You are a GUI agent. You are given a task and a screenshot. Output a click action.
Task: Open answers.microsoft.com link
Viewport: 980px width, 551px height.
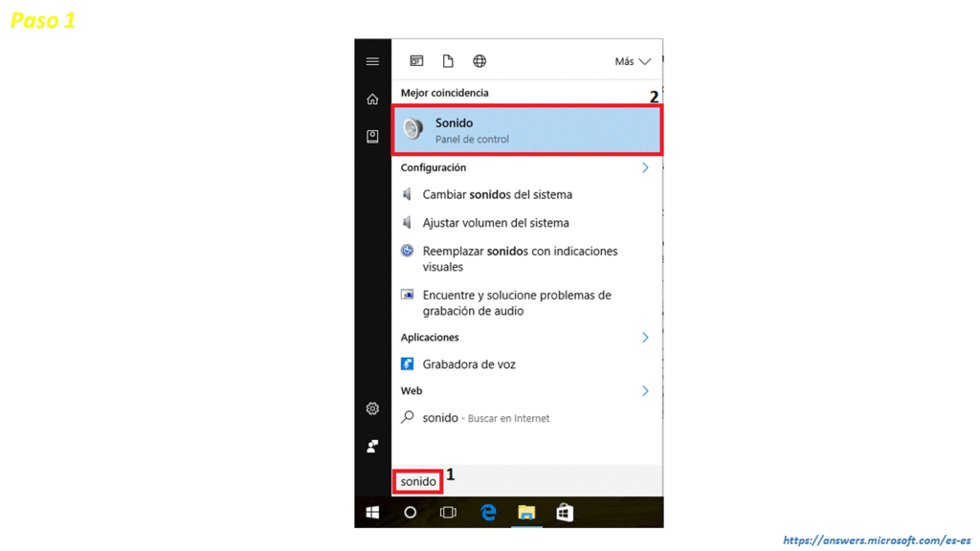pos(877,540)
